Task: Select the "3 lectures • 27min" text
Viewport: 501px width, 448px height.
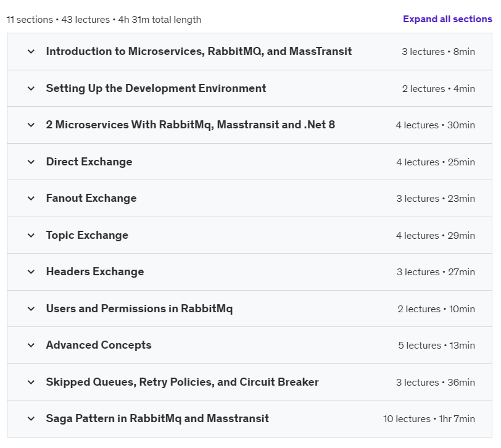Action: pos(436,272)
